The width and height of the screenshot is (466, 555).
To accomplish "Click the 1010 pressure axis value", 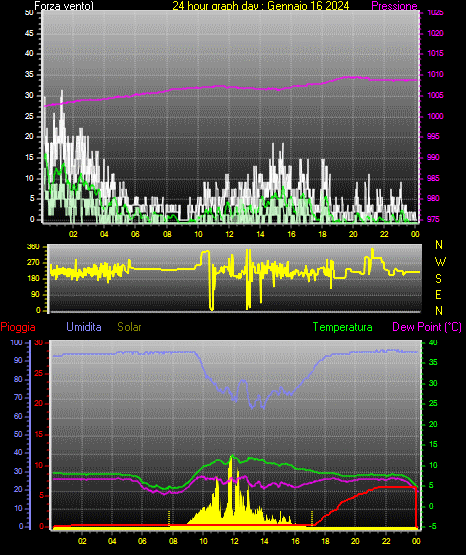I will [x=435, y=74].
